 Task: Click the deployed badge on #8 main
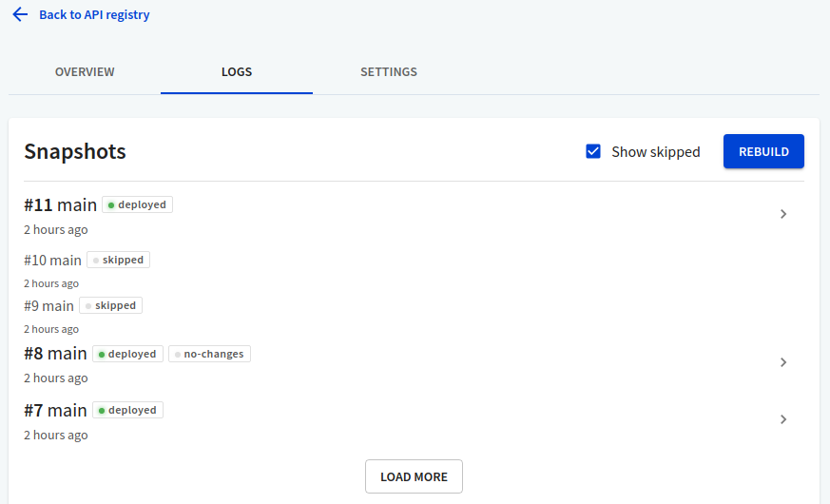127,354
